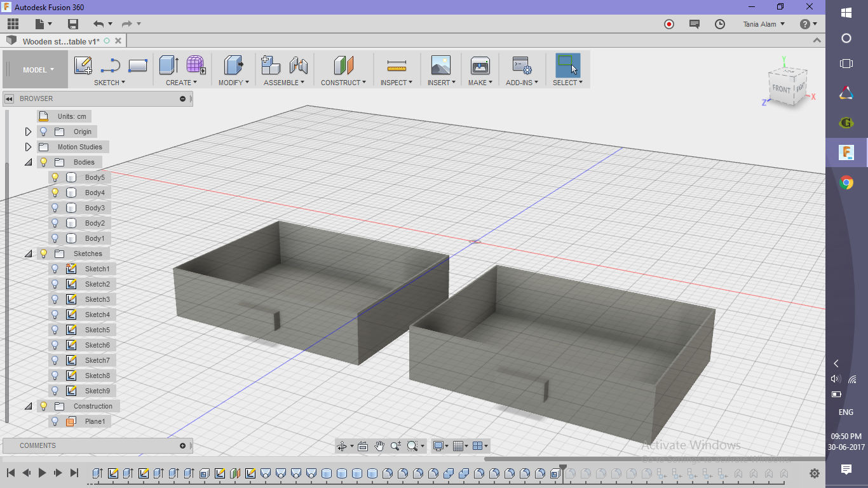Select Sketch9 in the browser
The height and width of the screenshot is (488, 868).
coord(97,391)
